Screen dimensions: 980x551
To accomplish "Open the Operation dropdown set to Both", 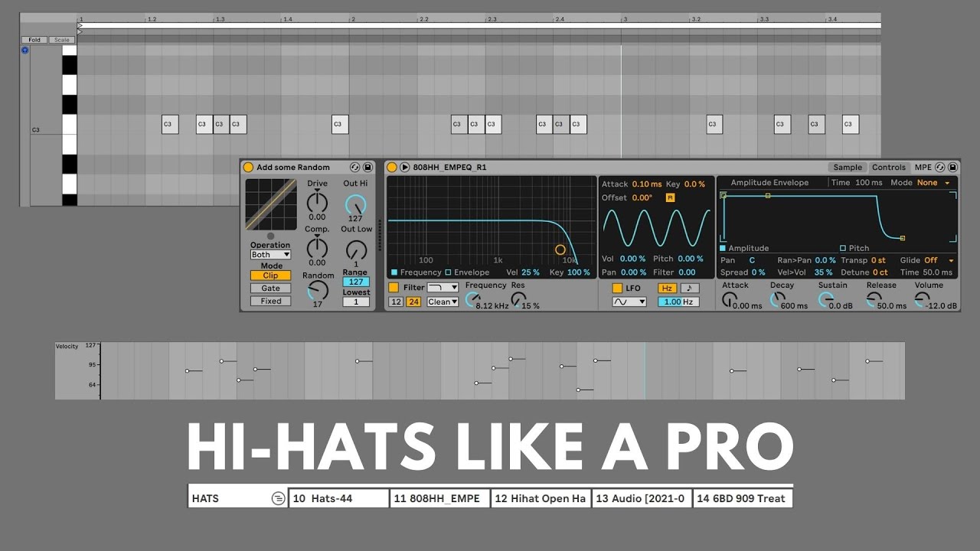I will 271,255.
